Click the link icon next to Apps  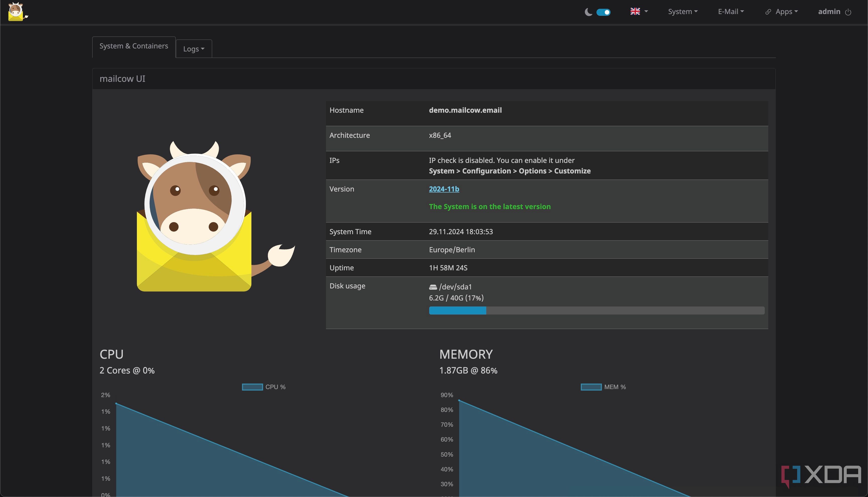(x=769, y=11)
